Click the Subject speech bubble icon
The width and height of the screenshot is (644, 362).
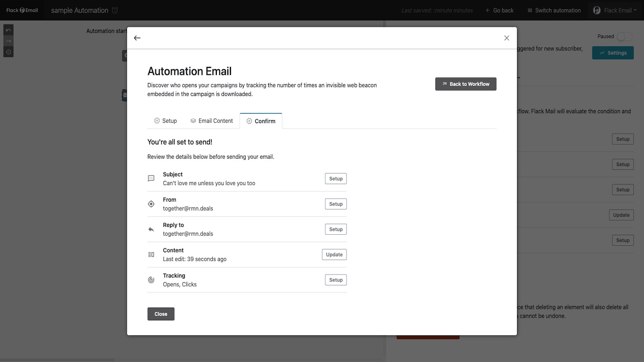point(151,178)
